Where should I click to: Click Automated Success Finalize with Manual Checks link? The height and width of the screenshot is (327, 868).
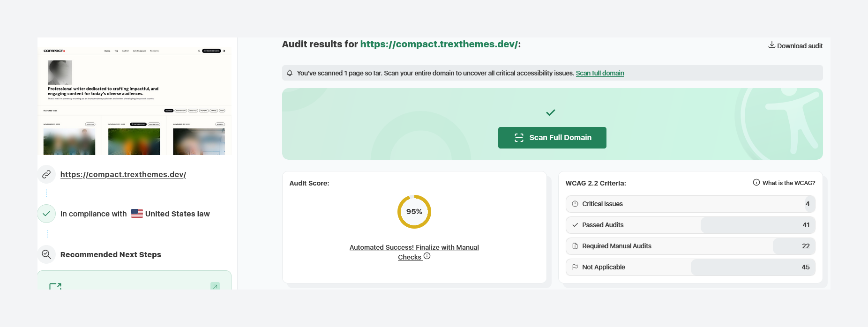pyautogui.click(x=414, y=247)
